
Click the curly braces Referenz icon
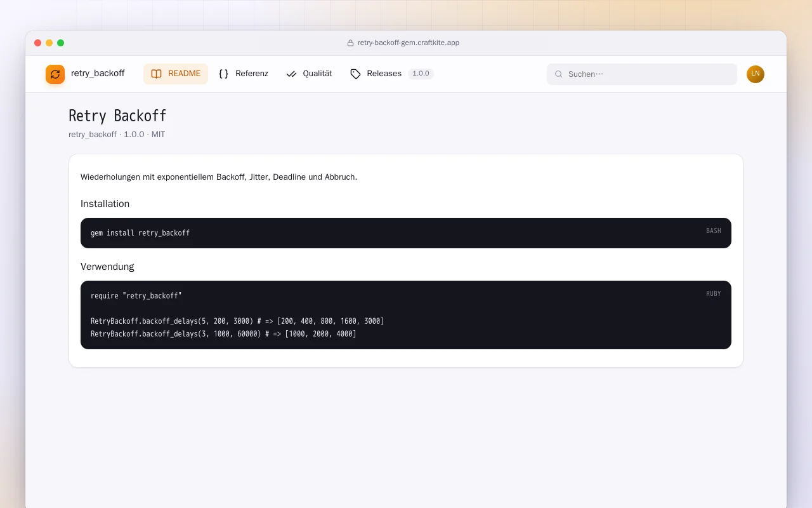[223, 74]
